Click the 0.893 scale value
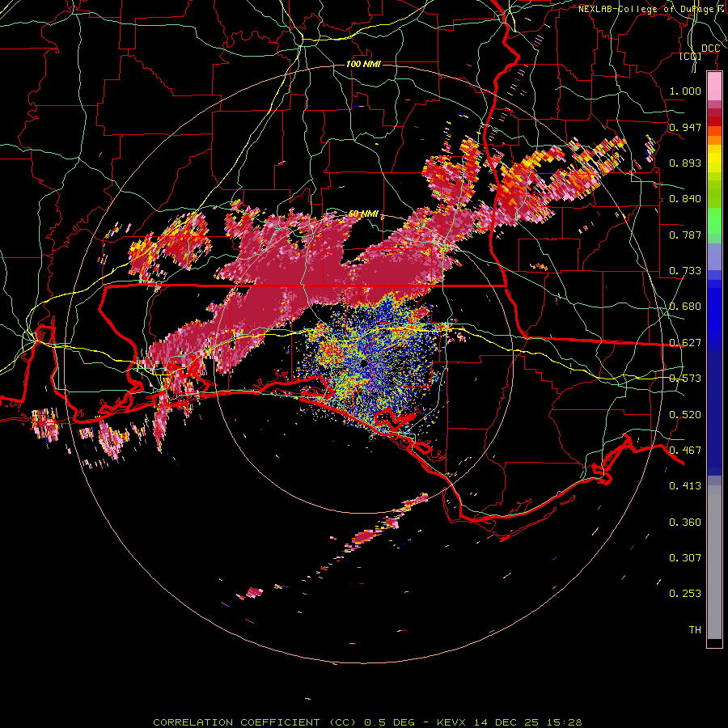The width and height of the screenshot is (728, 728). click(685, 163)
